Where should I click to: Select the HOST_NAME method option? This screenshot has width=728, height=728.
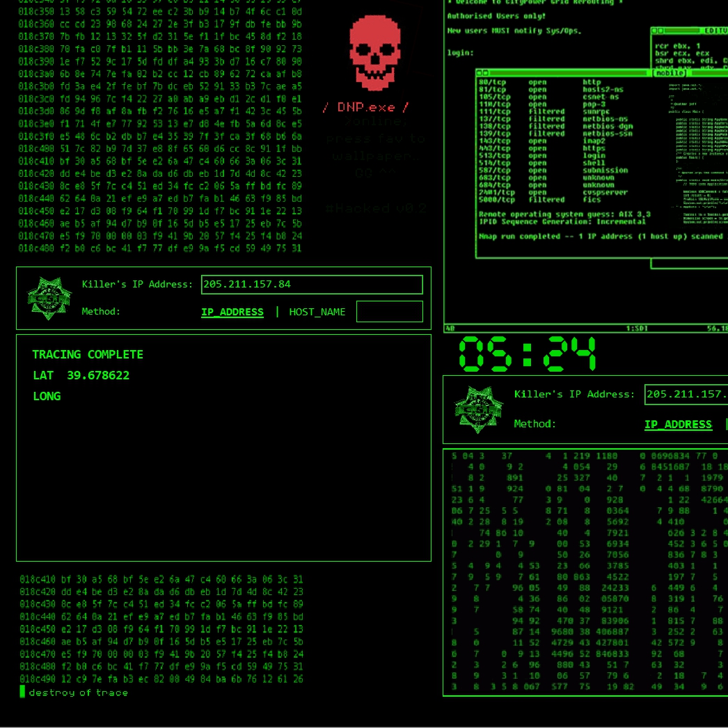(x=317, y=312)
